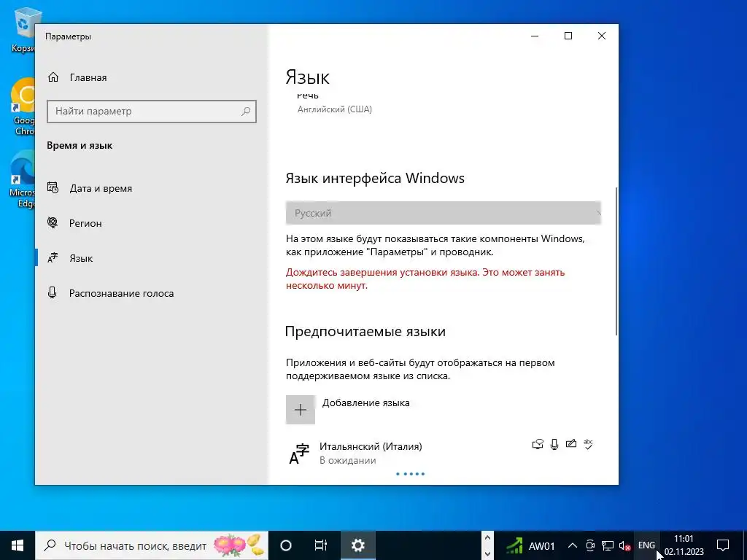Open Task View from the taskbar
This screenshot has height=560, width=747.
(321, 545)
